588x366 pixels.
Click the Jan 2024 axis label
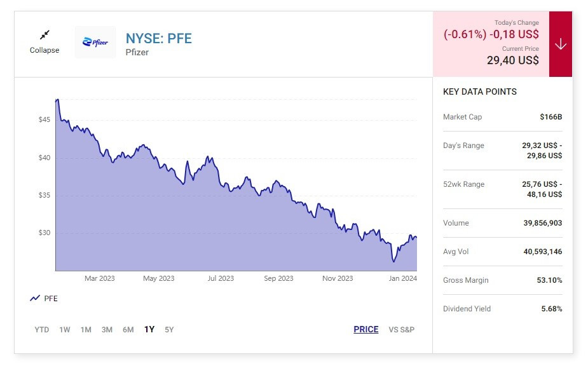coord(403,278)
